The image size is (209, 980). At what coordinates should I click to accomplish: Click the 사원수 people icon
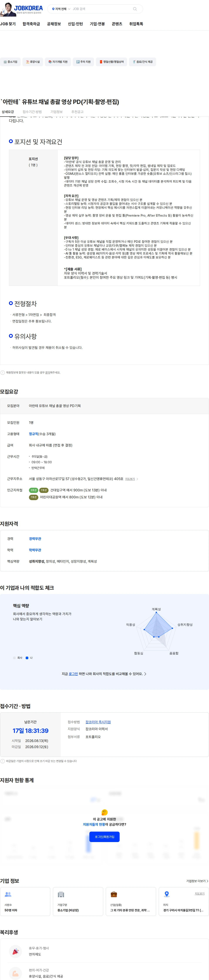pos(8,894)
